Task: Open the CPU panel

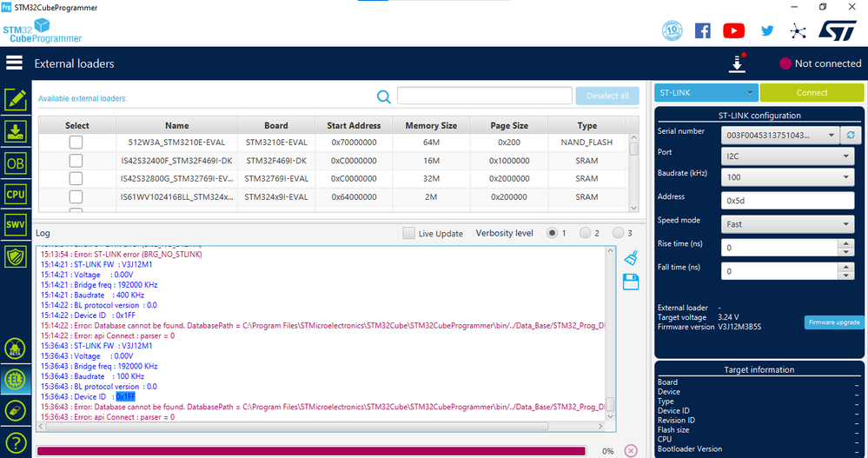Action: click(16, 195)
